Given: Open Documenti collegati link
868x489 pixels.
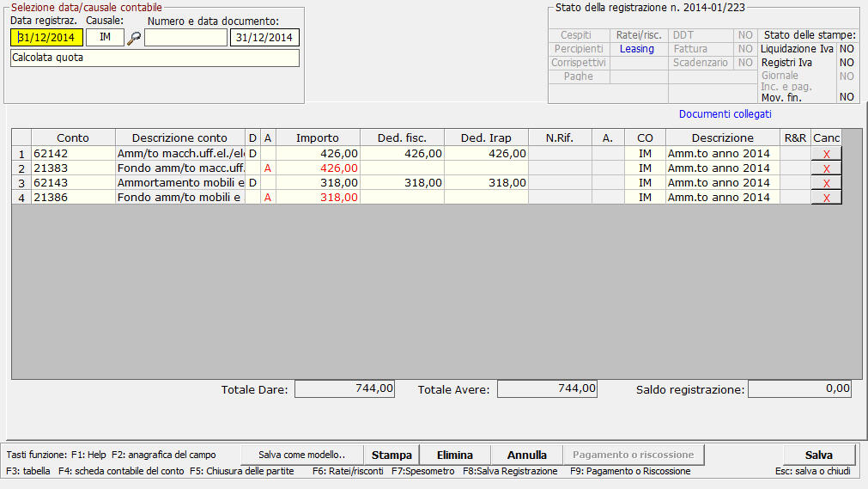Looking at the screenshot, I should point(725,113).
